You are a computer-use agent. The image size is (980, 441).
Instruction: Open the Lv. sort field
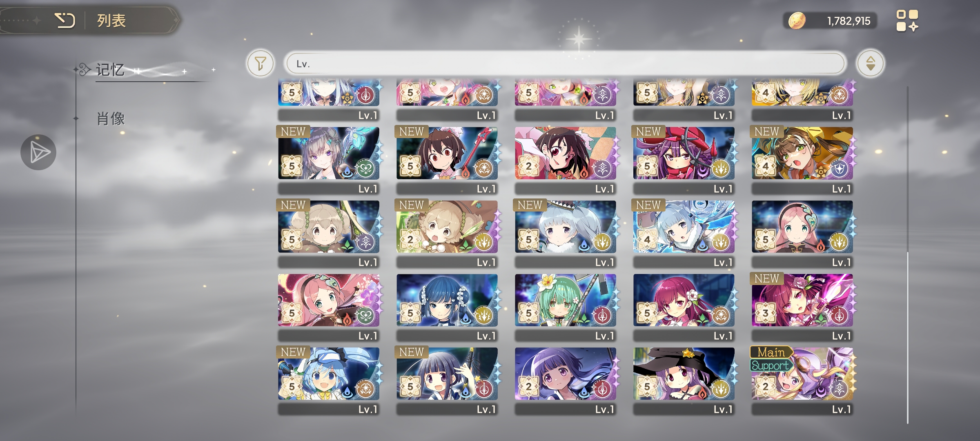565,64
